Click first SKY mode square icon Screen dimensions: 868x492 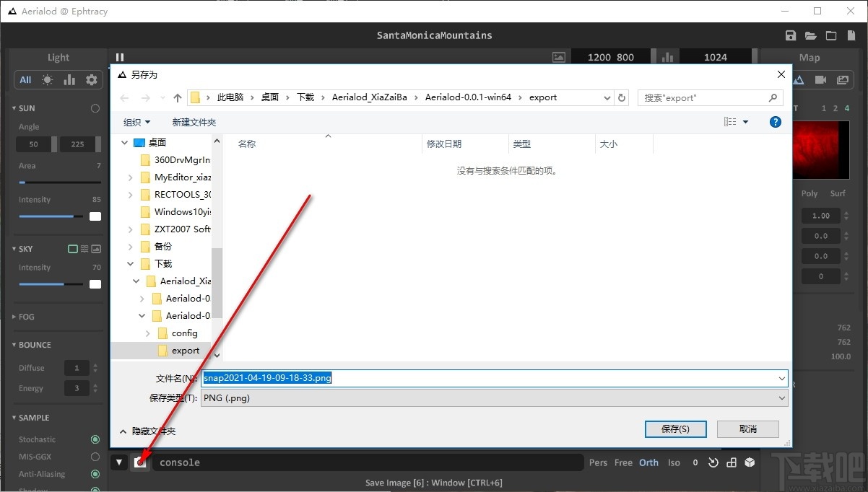pyautogui.click(x=72, y=249)
